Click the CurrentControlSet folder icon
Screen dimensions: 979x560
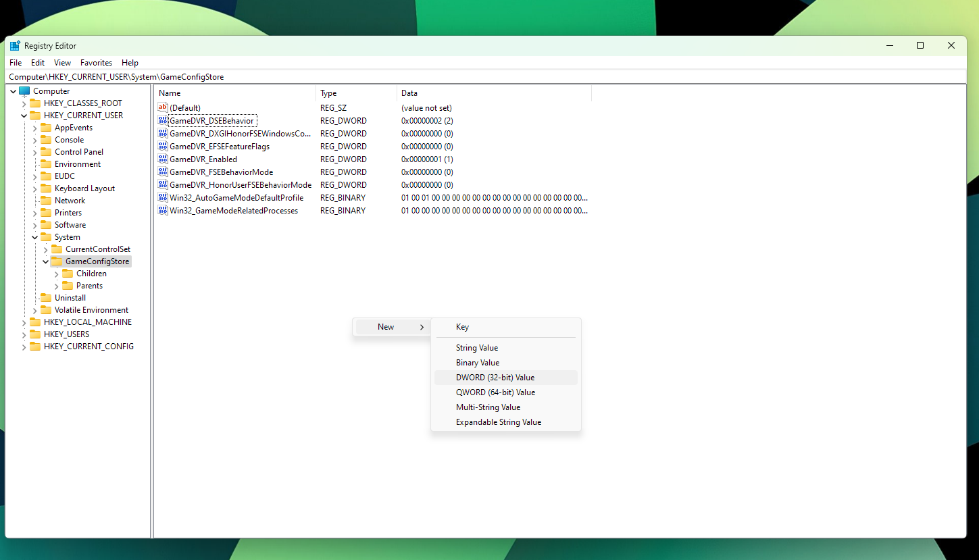coord(57,249)
